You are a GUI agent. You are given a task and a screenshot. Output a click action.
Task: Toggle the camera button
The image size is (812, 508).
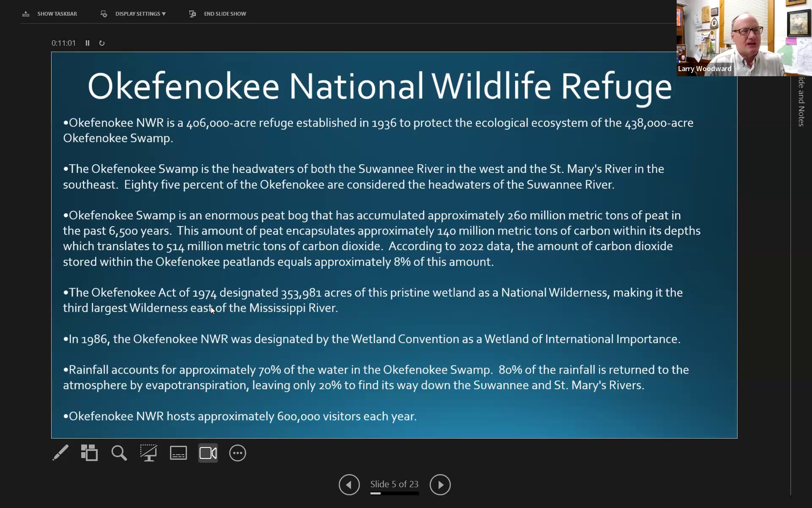click(x=208, y=453)
